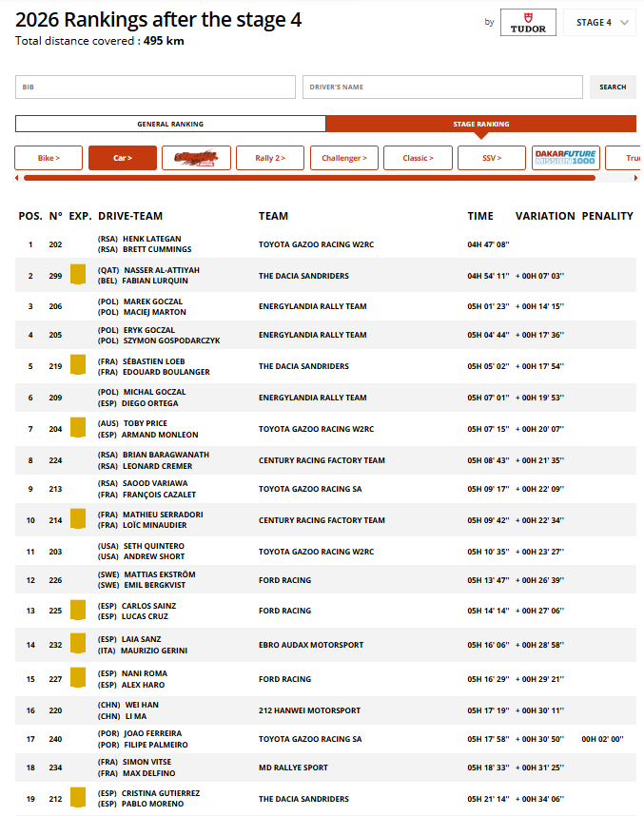Click the gold badge for Carlos Sainz
The height and width of the screenshot is (816, 644).
(x=78, y=610)
